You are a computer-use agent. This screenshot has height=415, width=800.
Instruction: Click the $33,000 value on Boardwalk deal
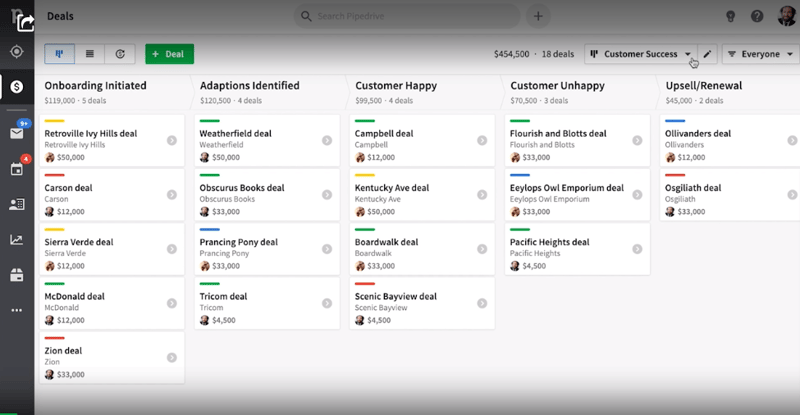(x=381, y=266)
